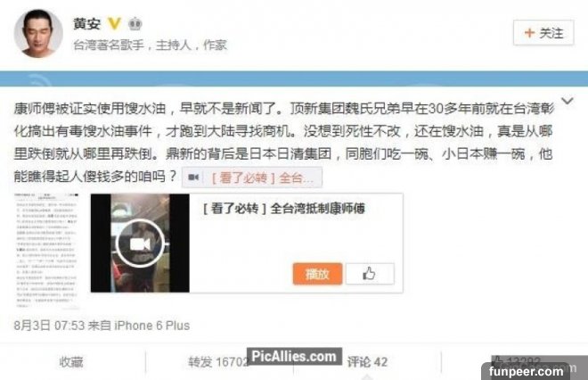Open 黄安's profile avatar photo
The height and width of the screenshot is (380, 588).
pos(38,33)
